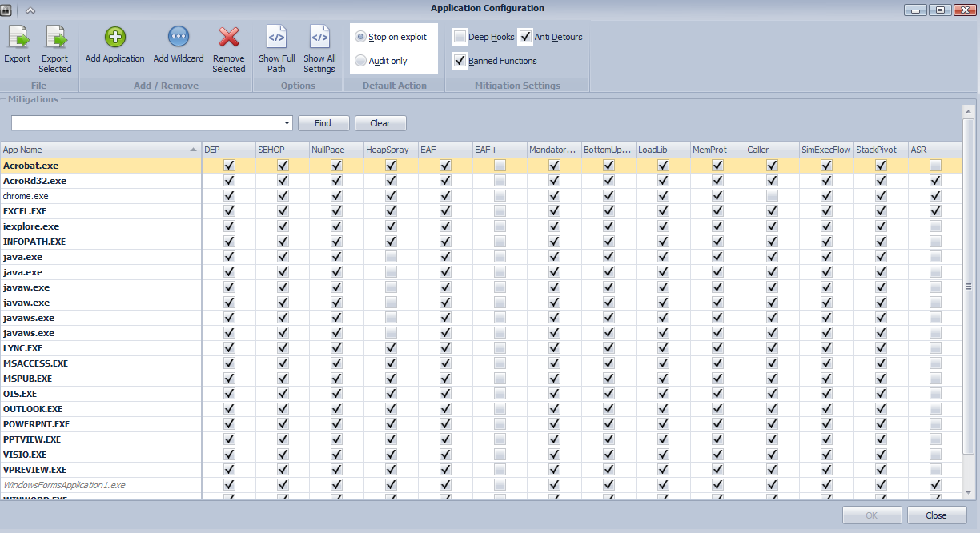The height and width of the screenshot is (533, 980).
Task: Toggle the Banned Functions checkbox
Action: coord(460,61)
